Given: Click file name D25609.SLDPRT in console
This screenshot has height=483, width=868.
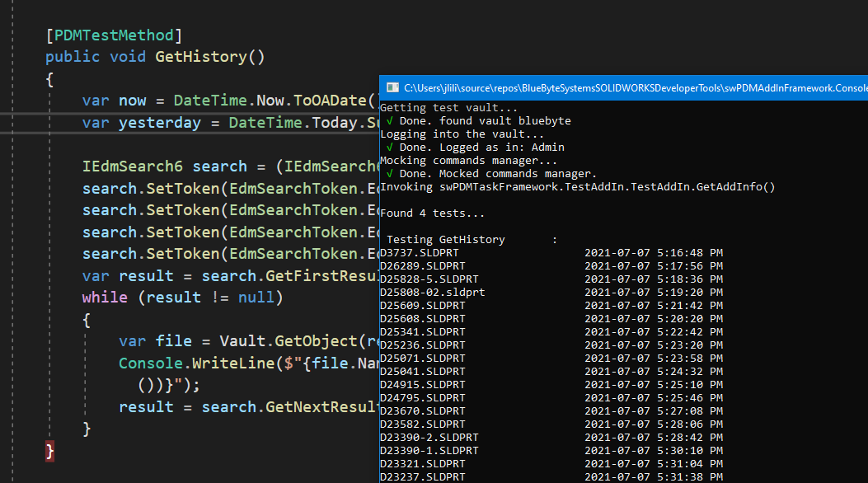Looking at the screenshot, I should tap(423, 306).
